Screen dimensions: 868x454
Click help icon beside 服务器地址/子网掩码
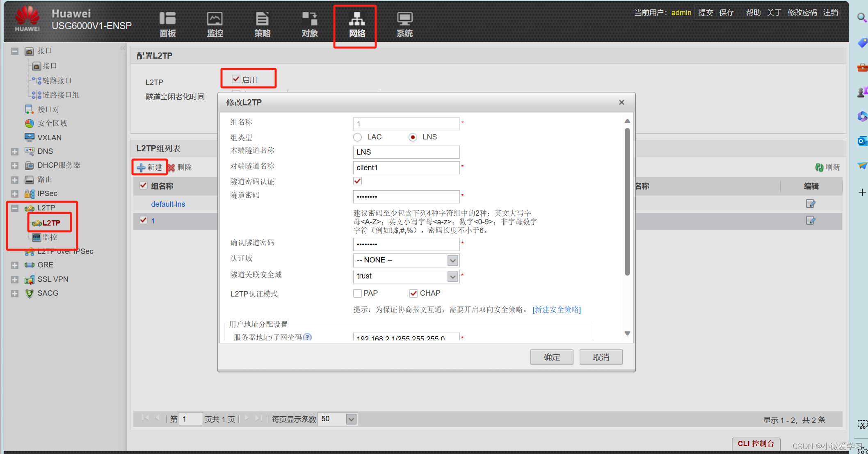[x=307, y=337]
